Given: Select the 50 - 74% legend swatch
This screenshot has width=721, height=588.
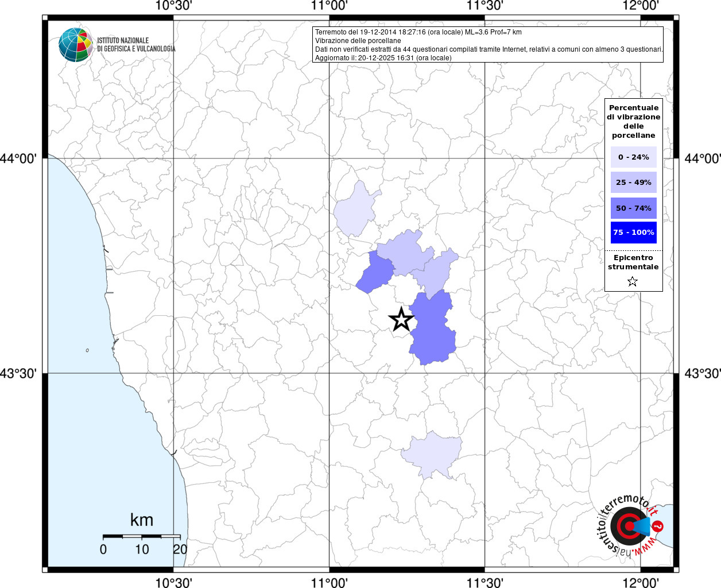Looking at the screenshot, I should click(634, 208).
